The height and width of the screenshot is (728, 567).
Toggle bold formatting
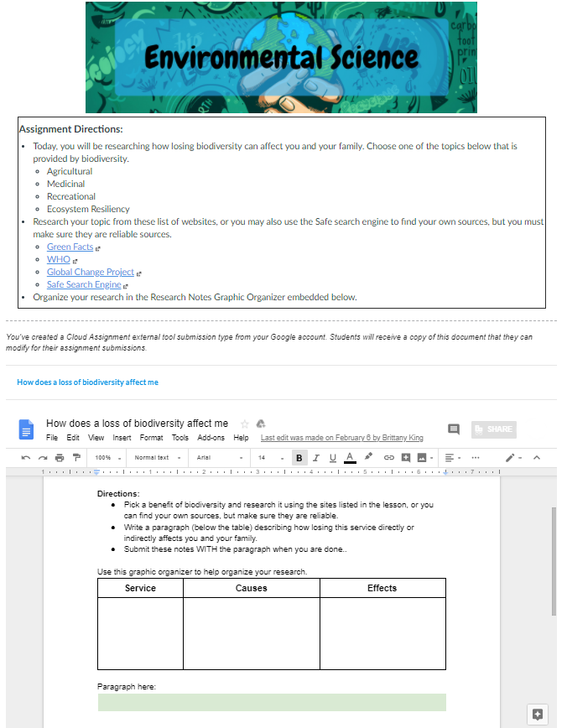(x=299, y=458)
